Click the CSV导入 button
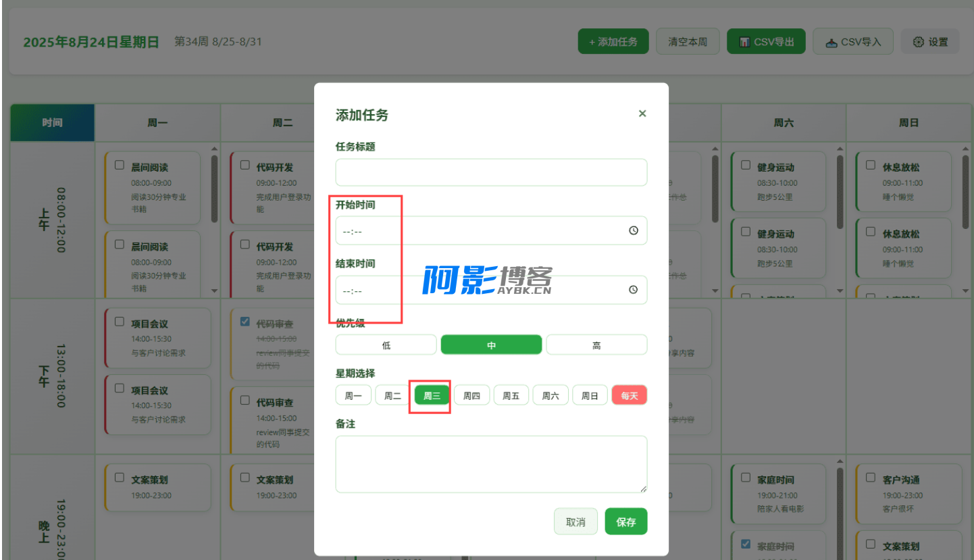The width and height of the screenshot is (974, 560). 853,42
